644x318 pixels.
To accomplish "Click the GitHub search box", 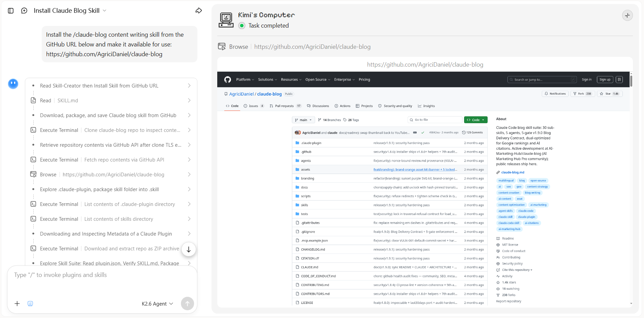I will (x=542, y=80).
